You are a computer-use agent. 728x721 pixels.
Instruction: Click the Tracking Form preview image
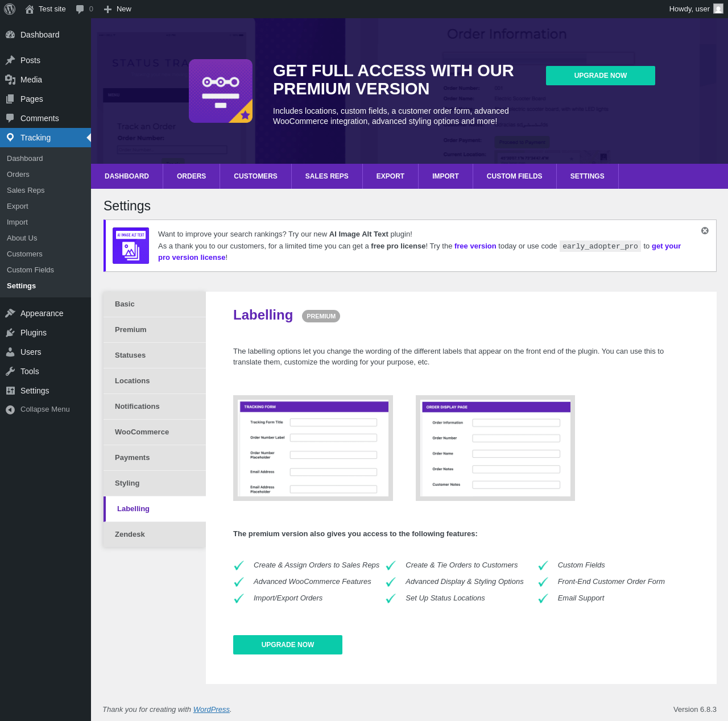click(313, 448)
